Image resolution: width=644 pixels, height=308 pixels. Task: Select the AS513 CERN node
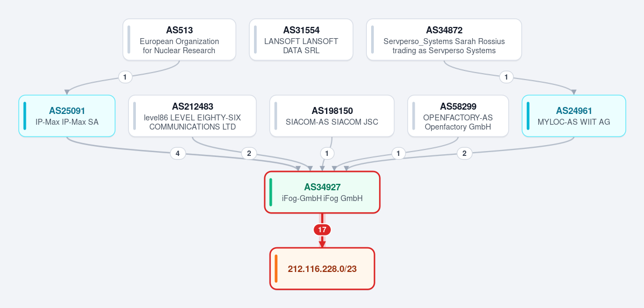pos(179,40)
